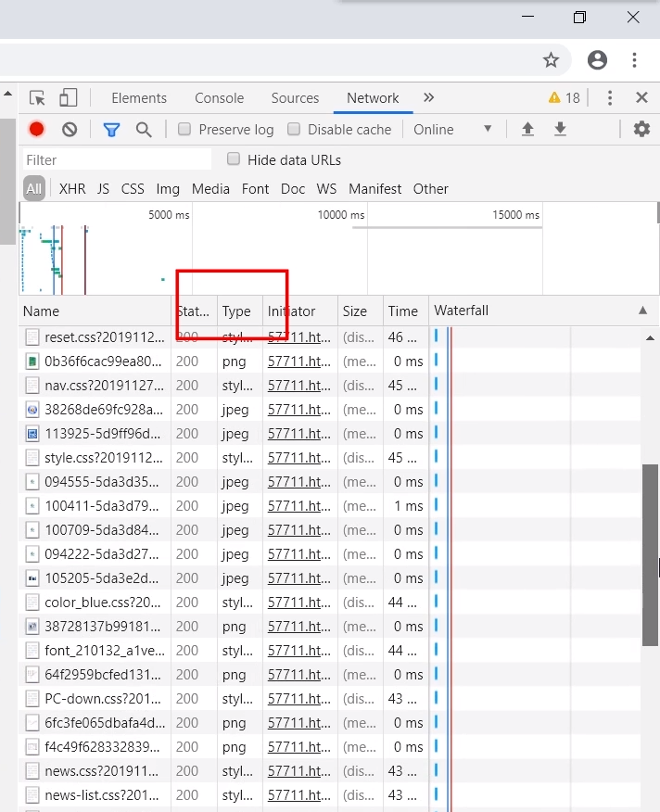Open the DevTools three-dot customize menu
Screen dimensions: 660x812
click(x=610, y=98)
